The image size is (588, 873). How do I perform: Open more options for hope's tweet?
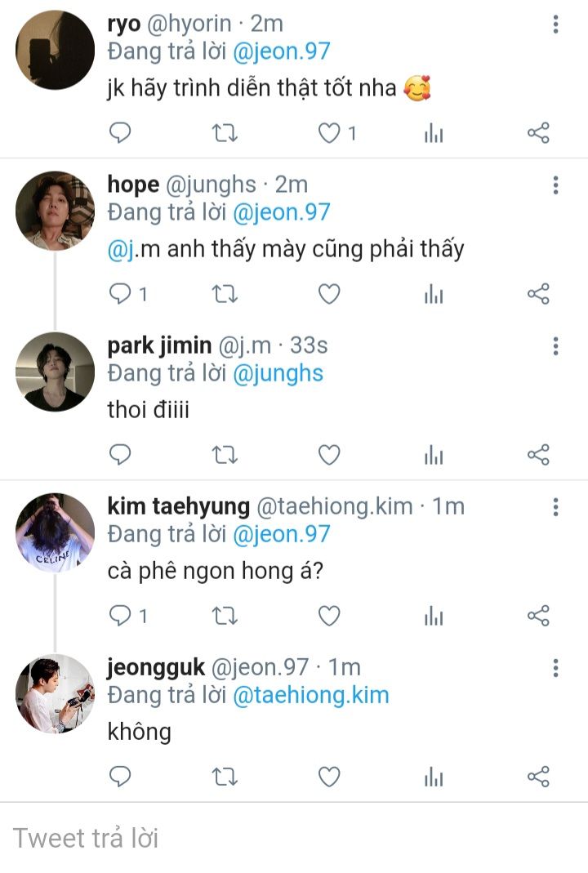[555, 185]
